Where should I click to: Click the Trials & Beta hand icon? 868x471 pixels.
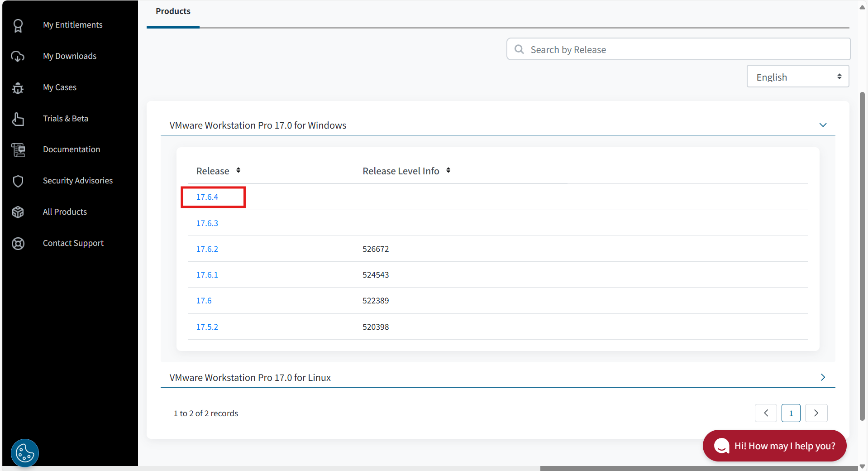(x=18, y=119)
